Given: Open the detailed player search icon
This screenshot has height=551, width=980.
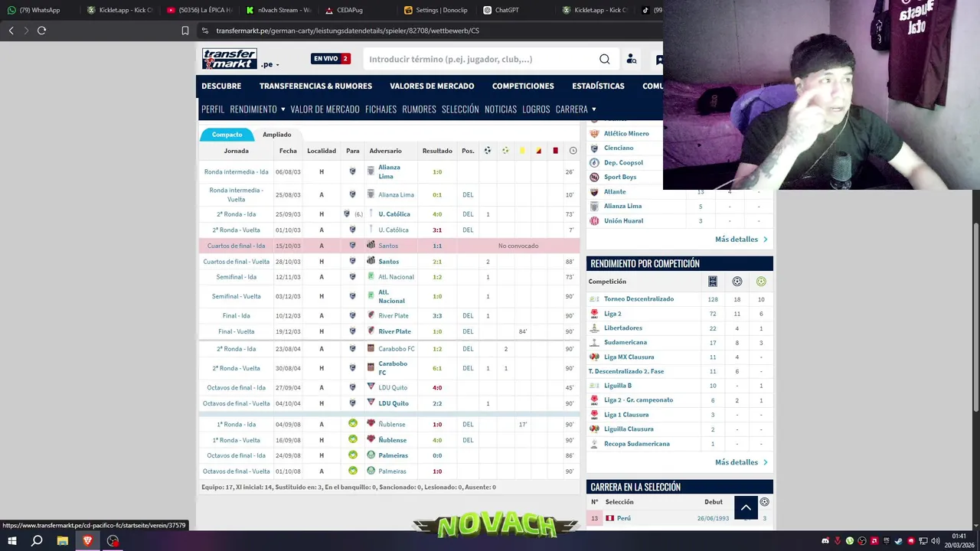Looking at the screenshot, I should (x=632, y=59).
